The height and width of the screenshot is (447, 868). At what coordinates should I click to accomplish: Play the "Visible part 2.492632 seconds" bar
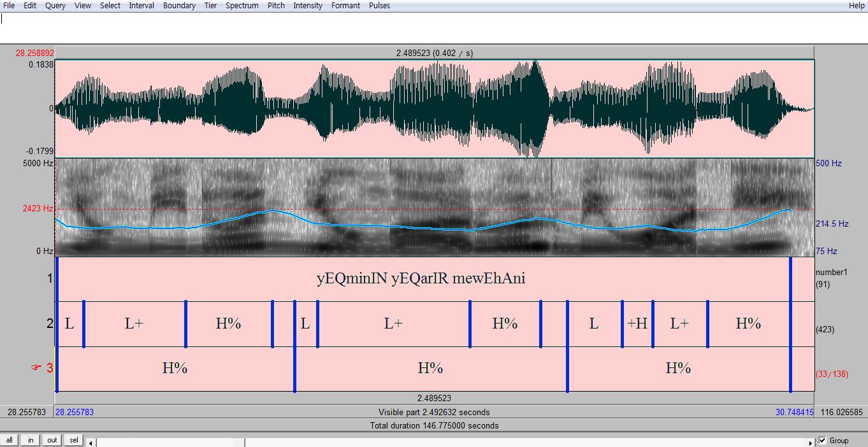(434, 412)
